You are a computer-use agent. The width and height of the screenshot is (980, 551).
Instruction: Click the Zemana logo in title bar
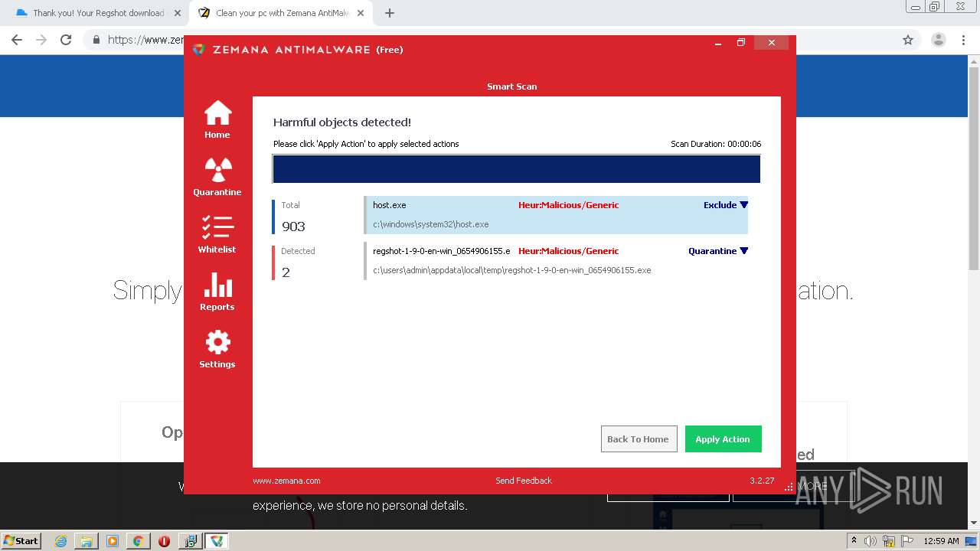click(x=199, y=50)
